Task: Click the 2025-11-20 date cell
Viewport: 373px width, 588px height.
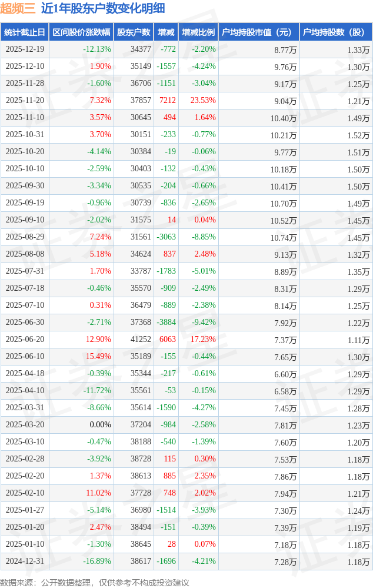Action: pyautogui.click(x=25, y=101)
